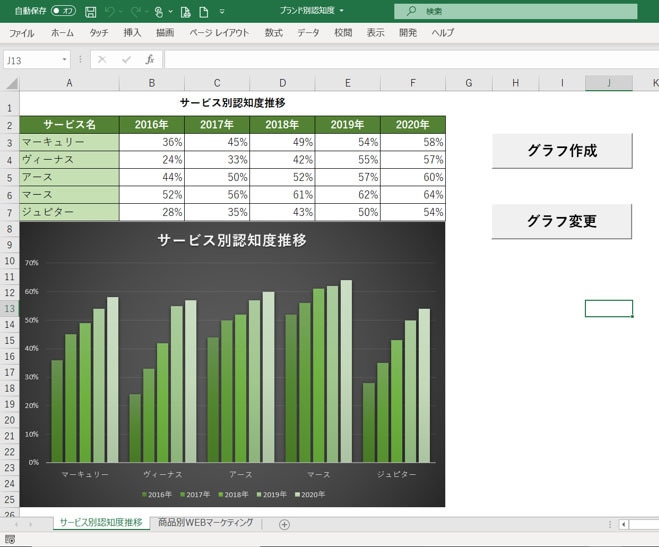Image resolution: width=659 pixels, height=547 pixels.
Task: Click the ヴィーナス table cell
Action: coord(69,160)
